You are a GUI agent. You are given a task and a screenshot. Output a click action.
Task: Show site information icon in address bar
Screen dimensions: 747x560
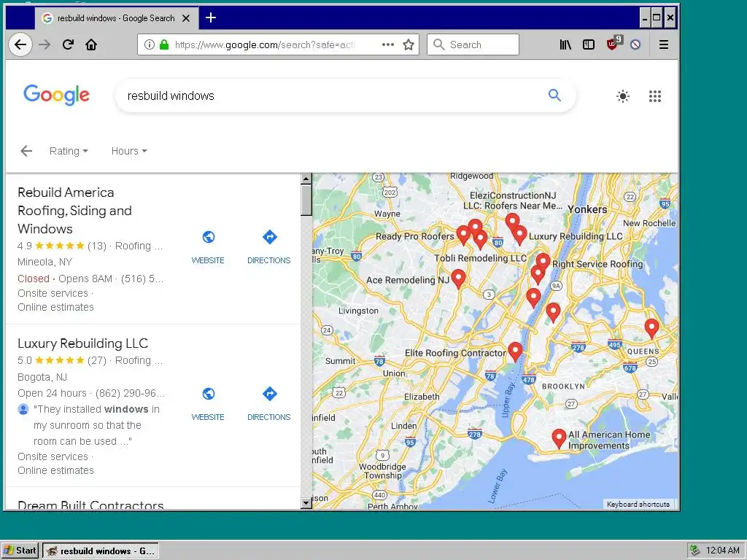pyautogui.click(x=149, y=44)
